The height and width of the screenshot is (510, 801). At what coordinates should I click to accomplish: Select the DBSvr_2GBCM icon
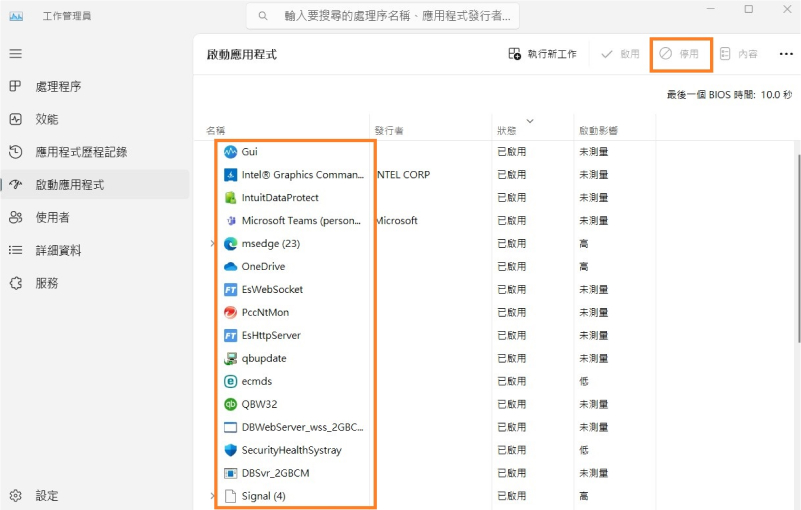tap(230, 473)
